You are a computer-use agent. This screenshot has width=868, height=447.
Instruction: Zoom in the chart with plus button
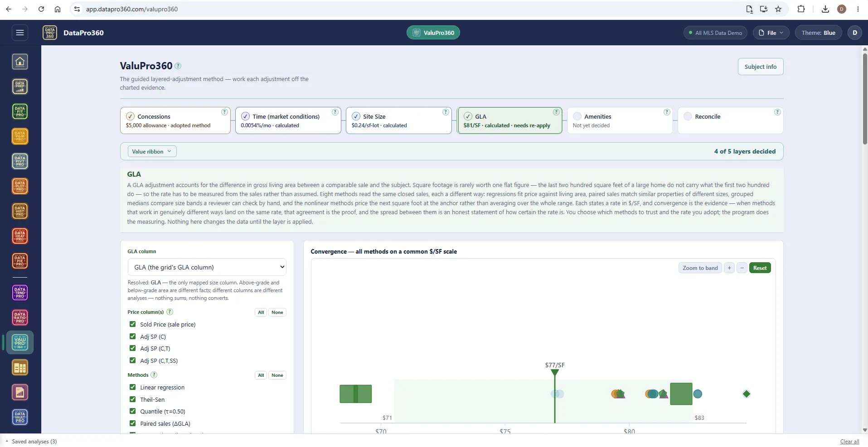pyautogui.click(x=729, y=268)
